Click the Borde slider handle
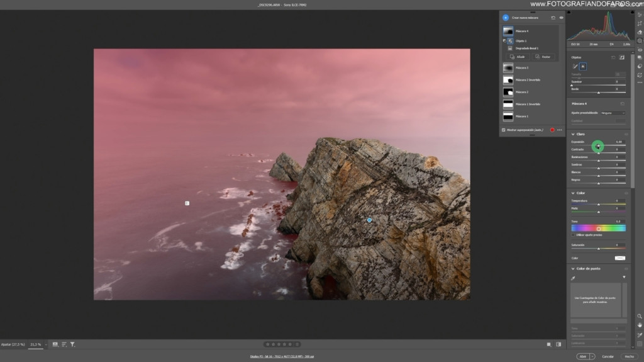This screenshot has height=362, width=644. [599, 93]
